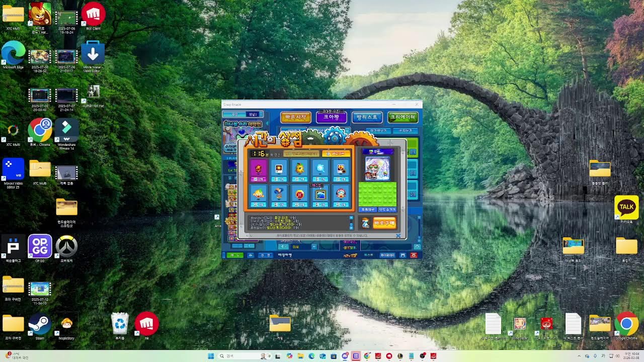Open Outlook from the taskbar
Screen dimensions: 644x362
click(323, 356)
